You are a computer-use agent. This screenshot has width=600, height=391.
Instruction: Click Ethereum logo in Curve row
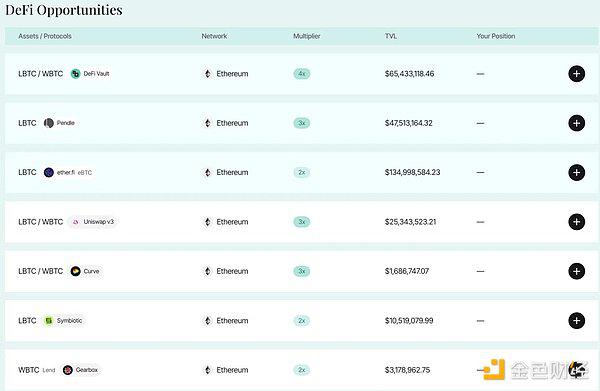pyautogui.click(x=207, y=271)
